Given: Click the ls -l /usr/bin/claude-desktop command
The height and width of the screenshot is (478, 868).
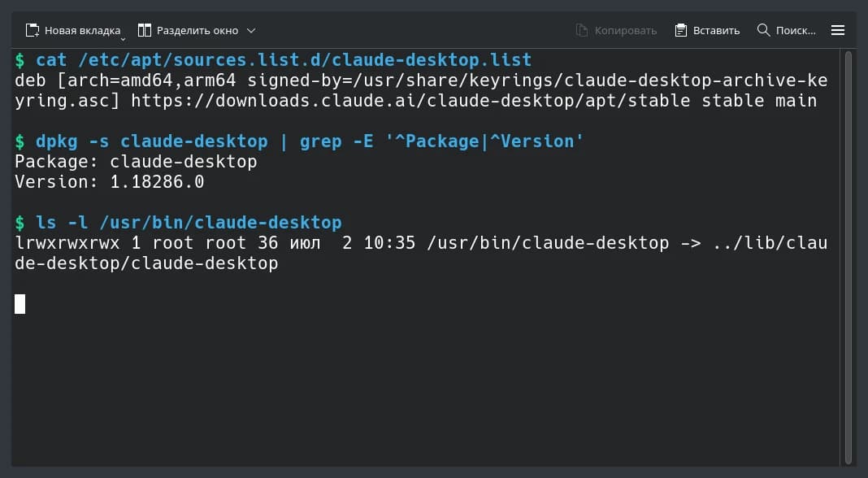Looking at the screenshot, I should click(x=189, y=223).
